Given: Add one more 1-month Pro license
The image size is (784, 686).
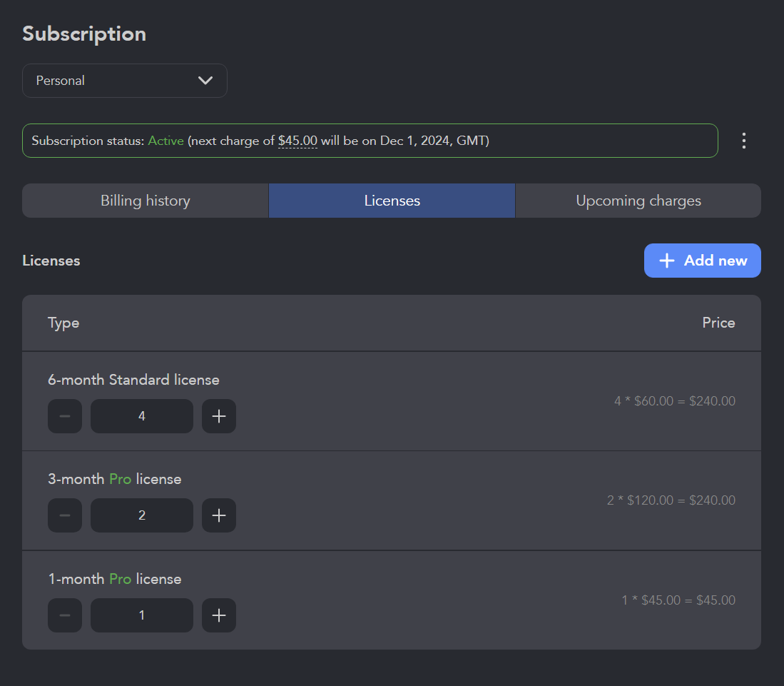Looking at the screenshot, I should 219,615.
